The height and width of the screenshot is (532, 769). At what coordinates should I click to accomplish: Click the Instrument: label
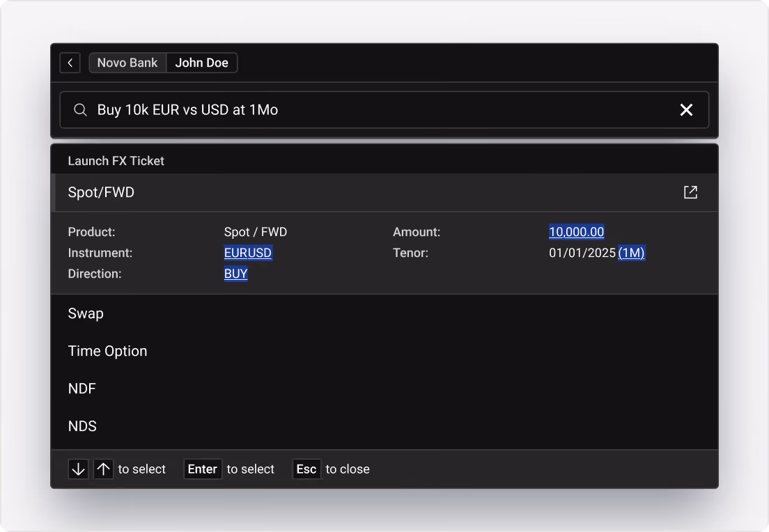tap(100, 253)
